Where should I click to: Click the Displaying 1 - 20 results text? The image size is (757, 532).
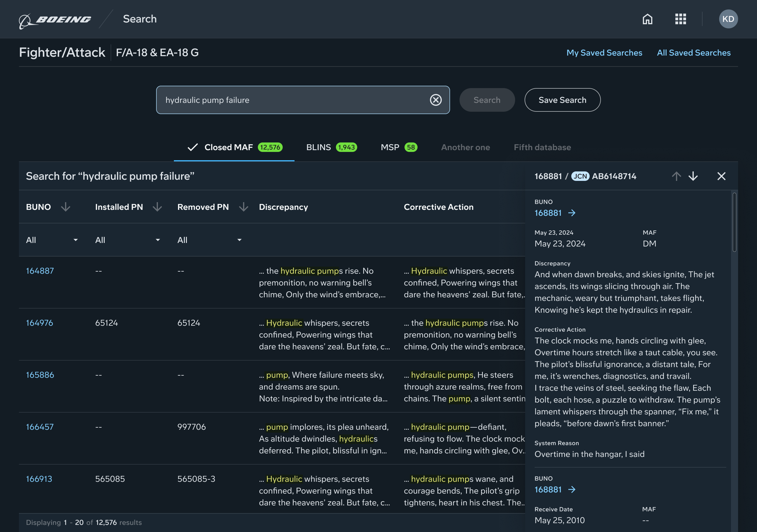(84, 523)
